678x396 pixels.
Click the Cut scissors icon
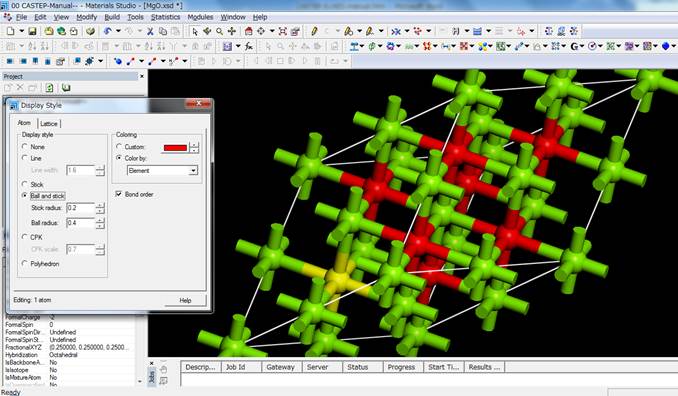(150, 31)
